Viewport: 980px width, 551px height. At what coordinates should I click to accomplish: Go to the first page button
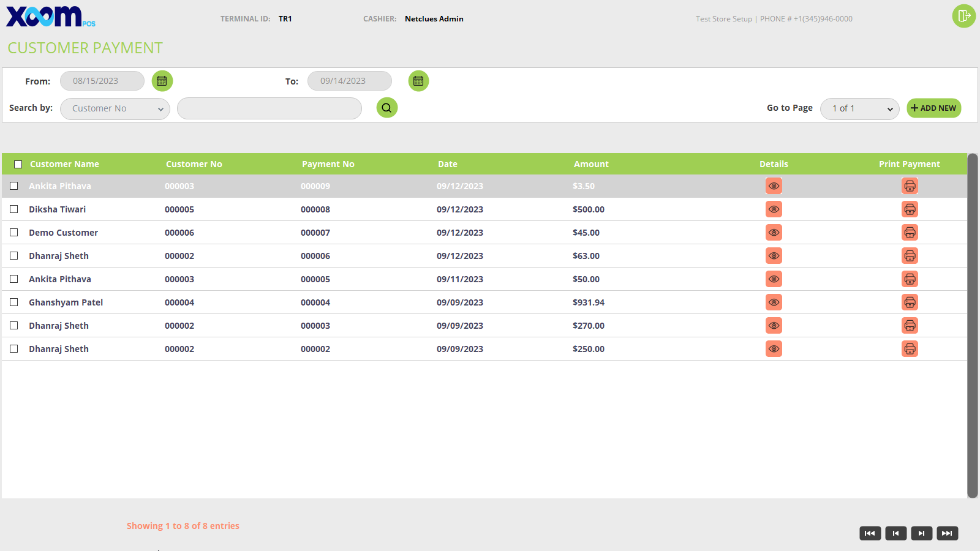click(x=870, y=533)
